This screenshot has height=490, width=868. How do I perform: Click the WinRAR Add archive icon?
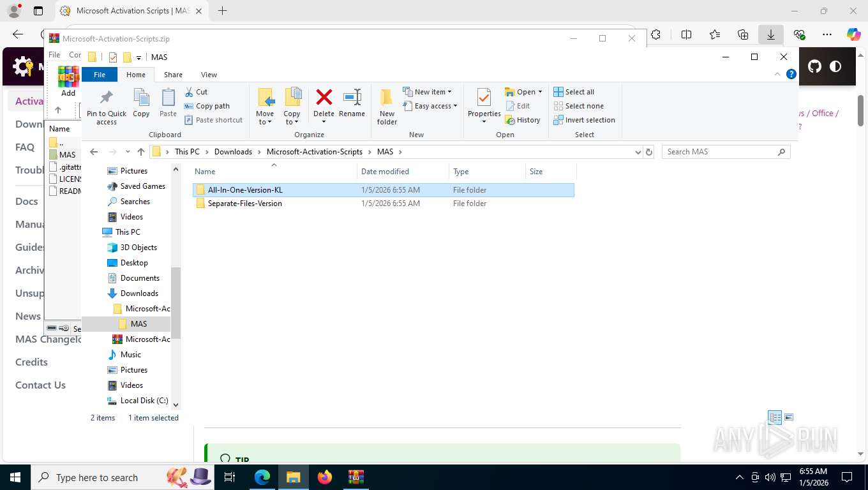[x=68, y=81]
